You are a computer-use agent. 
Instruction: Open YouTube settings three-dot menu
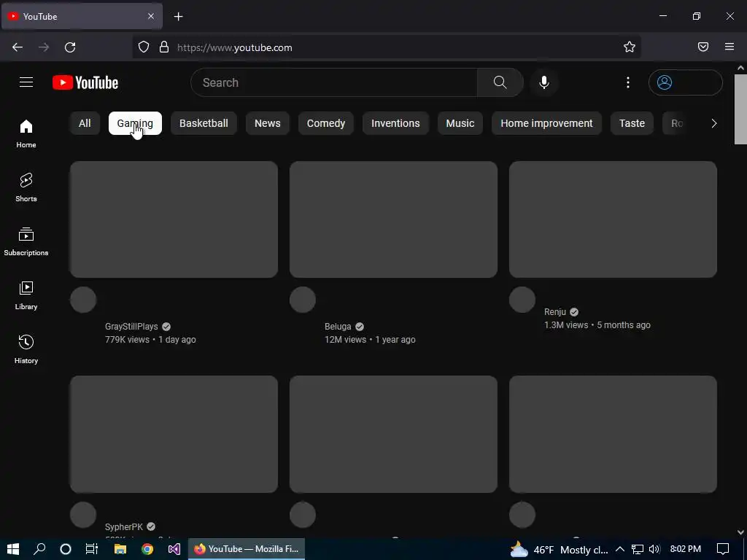point(628,82)
